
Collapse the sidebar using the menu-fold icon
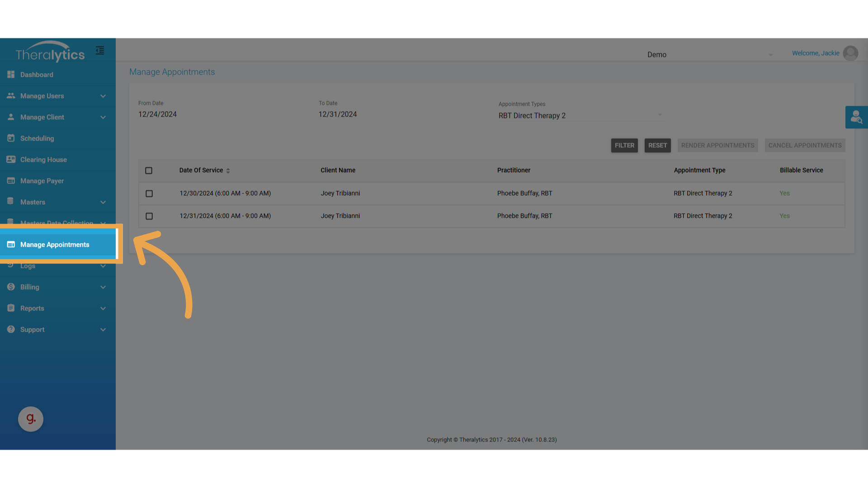pos(100,51)
